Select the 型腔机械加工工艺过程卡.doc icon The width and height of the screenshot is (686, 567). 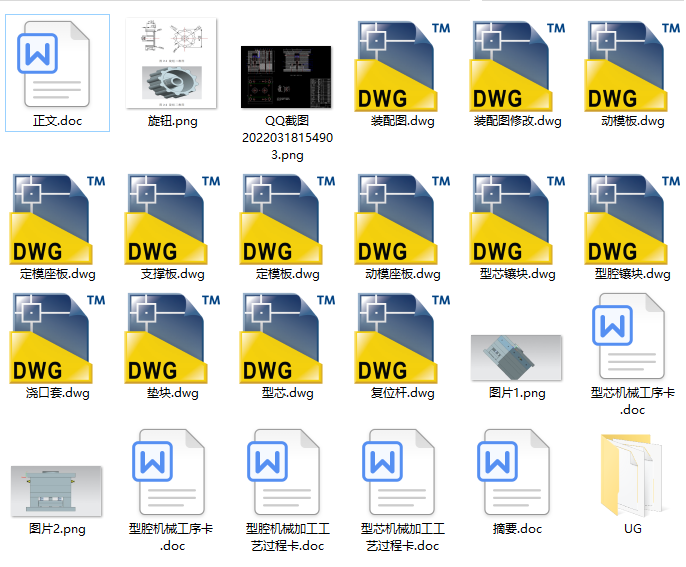pos(284,472)
